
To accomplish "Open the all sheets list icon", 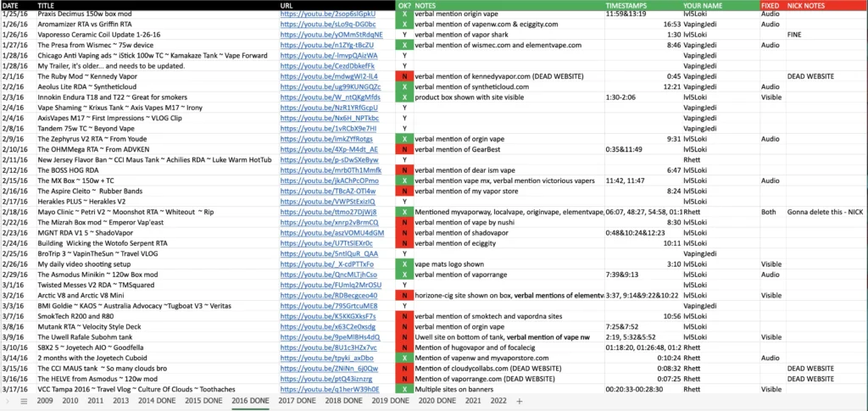I will click(x=23, y=401).
